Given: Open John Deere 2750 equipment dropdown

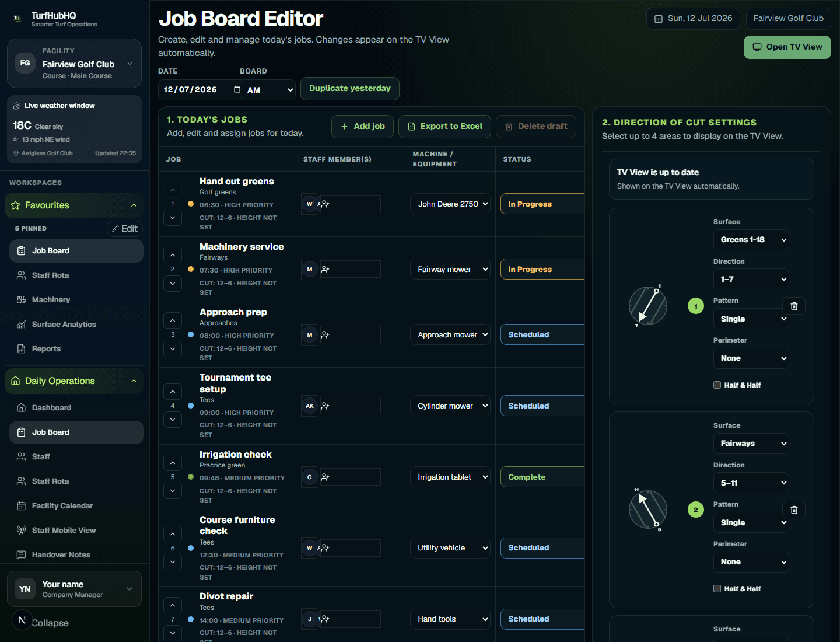Looking at the screenshot, I should pyautogui.click(x=450, y=204).
